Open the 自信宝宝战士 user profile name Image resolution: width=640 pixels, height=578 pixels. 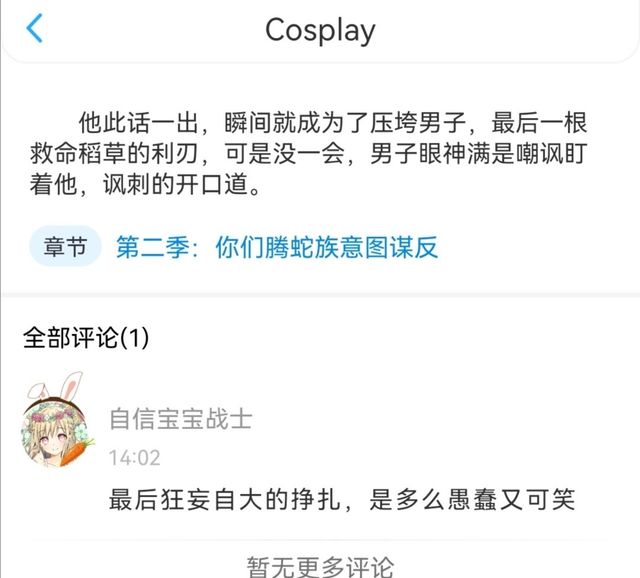181,419
